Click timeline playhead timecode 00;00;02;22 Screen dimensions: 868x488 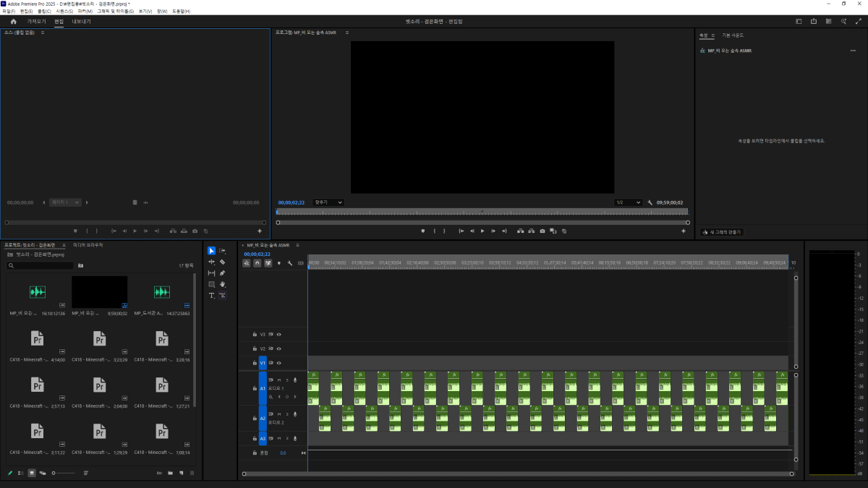(x=257, y=254)
